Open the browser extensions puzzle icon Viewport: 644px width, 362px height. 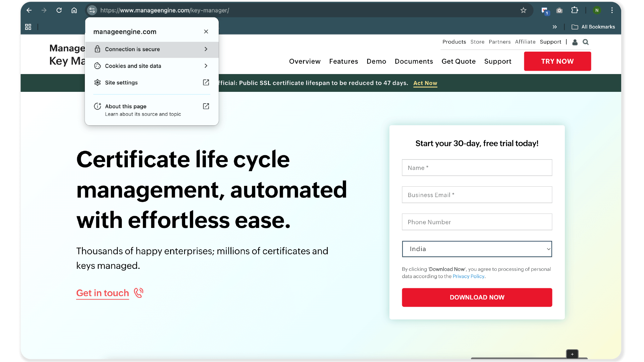coord(575,10)
